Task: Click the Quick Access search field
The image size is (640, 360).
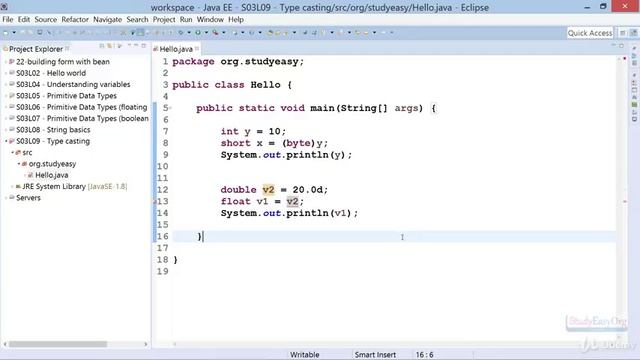Action: [x=590, y=33]
